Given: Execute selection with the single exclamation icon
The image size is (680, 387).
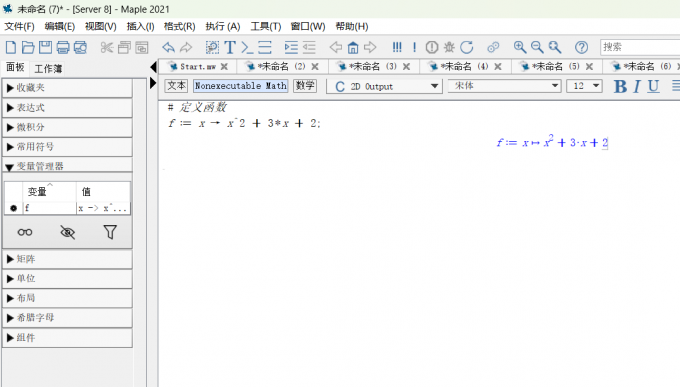Looking at the screenshot, I should point(415,47).
